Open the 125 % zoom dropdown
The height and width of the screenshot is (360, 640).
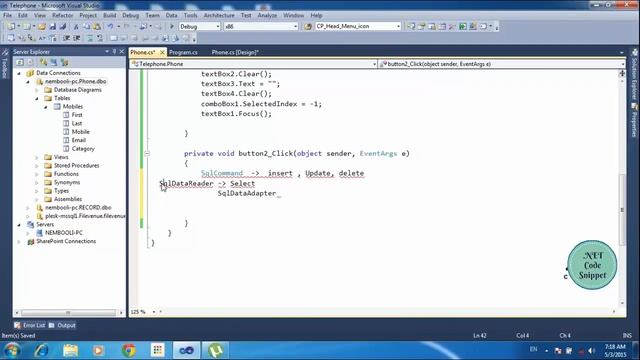[x=154, y=312]
